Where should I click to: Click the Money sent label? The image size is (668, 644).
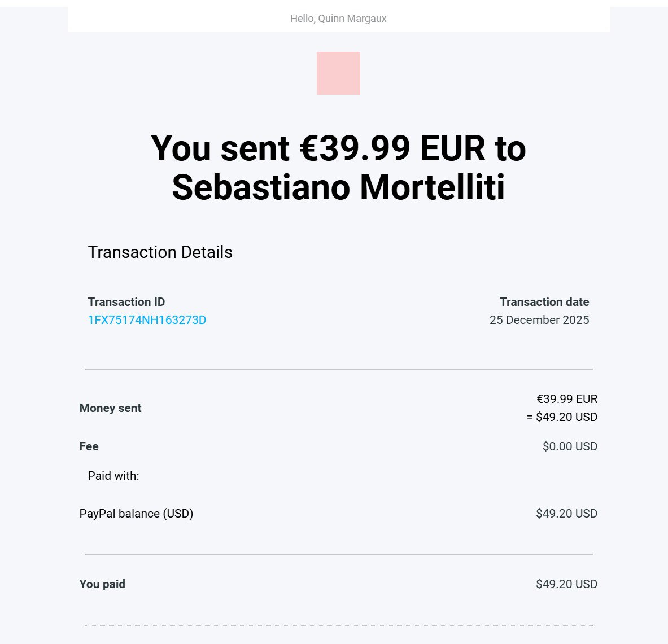pyautogui.click(x=110, y=408)
